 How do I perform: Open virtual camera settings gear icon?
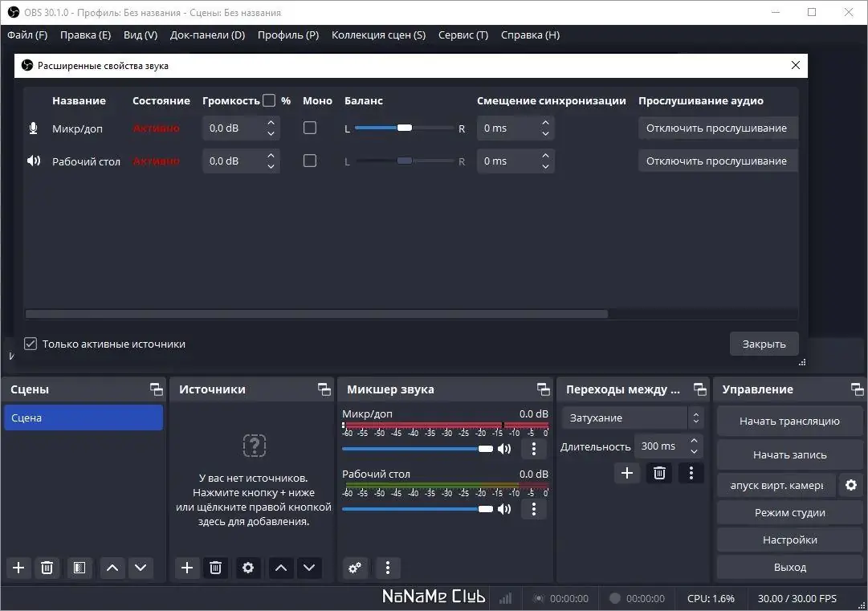(851, 486)
